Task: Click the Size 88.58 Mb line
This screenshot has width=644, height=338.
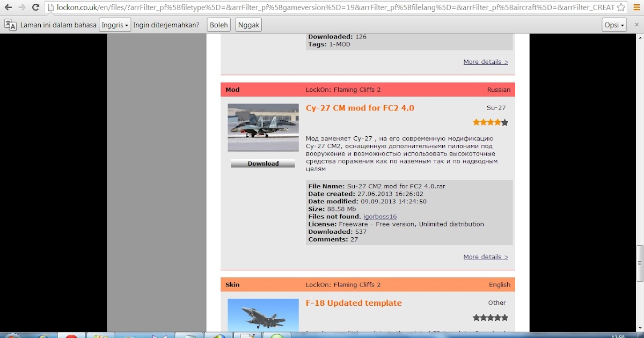Action: (332, 209)
